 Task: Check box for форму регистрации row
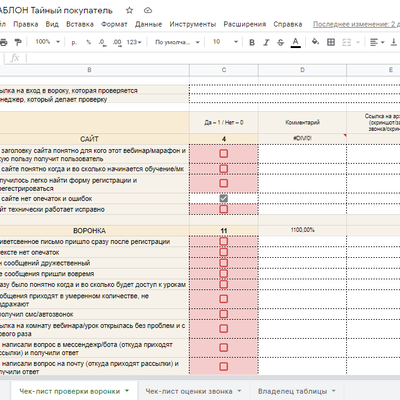pyautogui.click(x=224, y=183)
